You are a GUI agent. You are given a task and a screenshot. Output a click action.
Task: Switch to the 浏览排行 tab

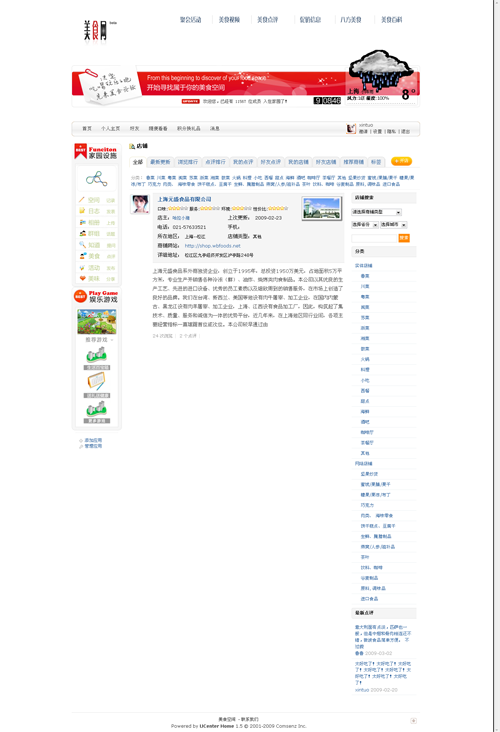point(188,162)
